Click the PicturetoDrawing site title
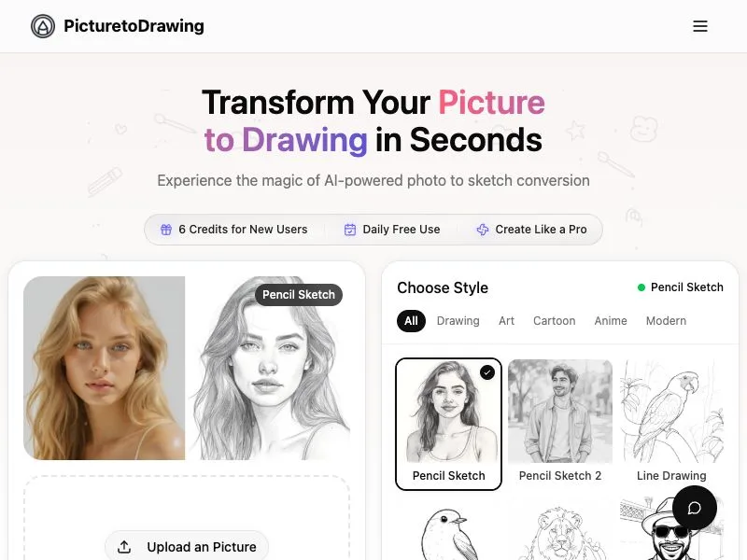 [x=134, y=26]
